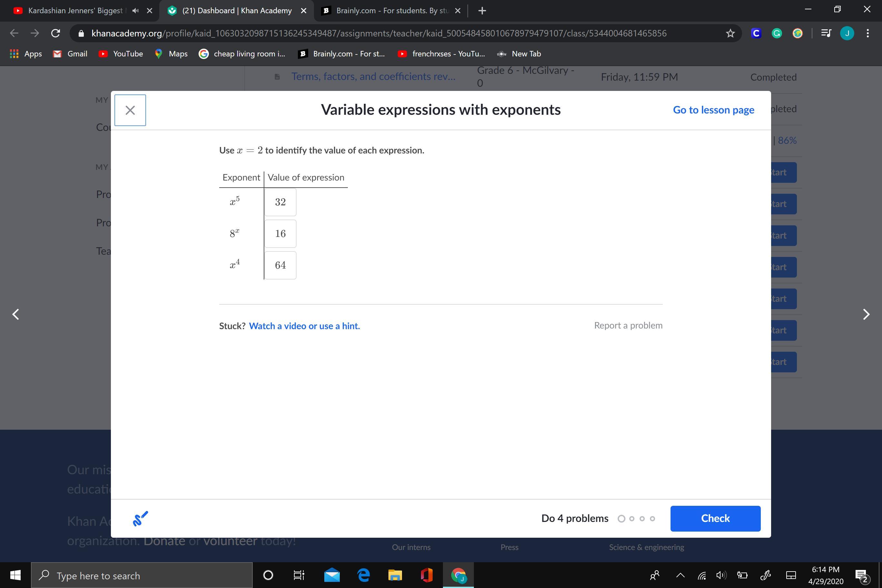882x588 pixels.
Task: Click the 8ˣ value input field
Action: pyautogui.click(x=280, y=234)
